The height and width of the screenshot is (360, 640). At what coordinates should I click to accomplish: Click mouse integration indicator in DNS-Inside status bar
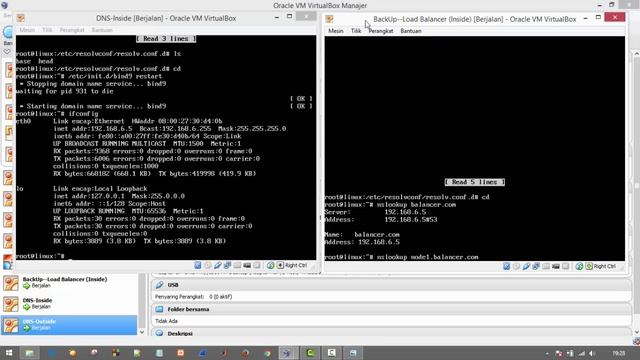coord(270,265)
